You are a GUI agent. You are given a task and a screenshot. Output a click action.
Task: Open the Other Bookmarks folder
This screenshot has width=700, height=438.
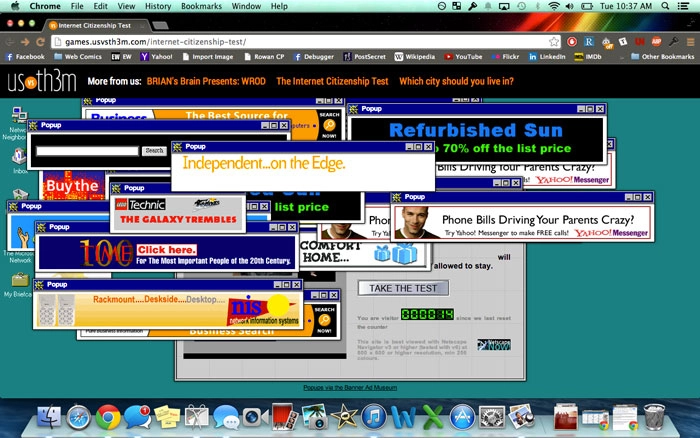(662, 57)
